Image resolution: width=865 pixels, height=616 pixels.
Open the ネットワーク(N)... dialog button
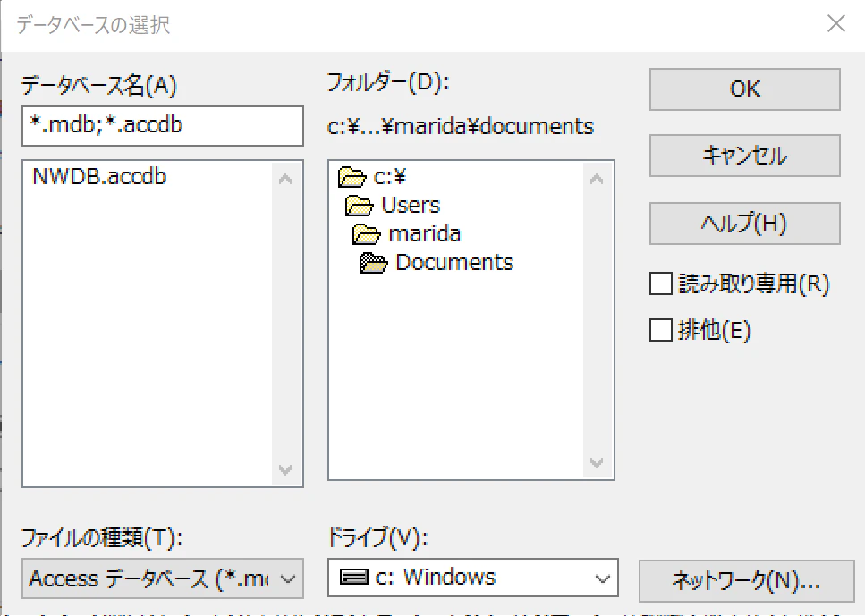point(746,581)
